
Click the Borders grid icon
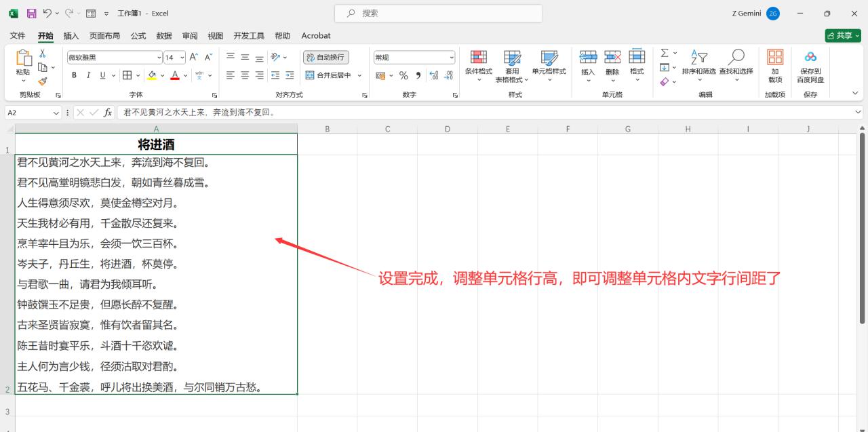pyautogui.click(x=127, y=75)
